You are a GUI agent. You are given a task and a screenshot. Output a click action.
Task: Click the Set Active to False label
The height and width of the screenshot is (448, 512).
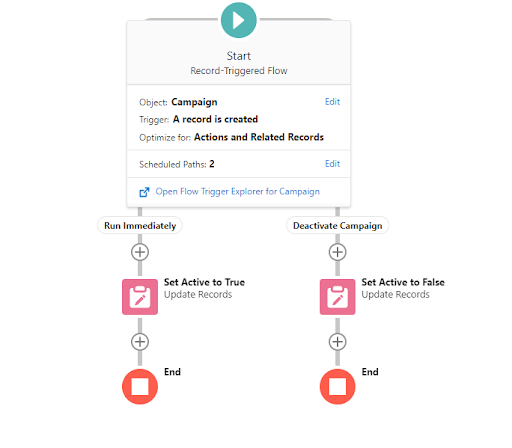[x=403, y=282]
